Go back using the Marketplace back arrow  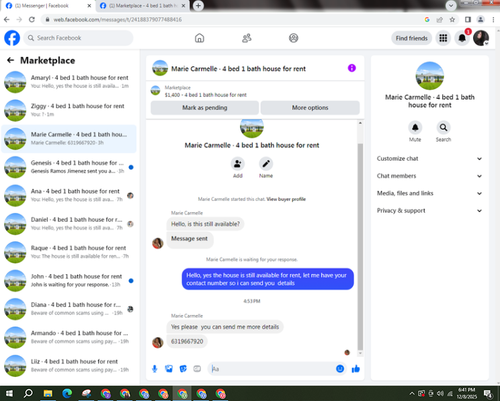(x=10, y=60)
